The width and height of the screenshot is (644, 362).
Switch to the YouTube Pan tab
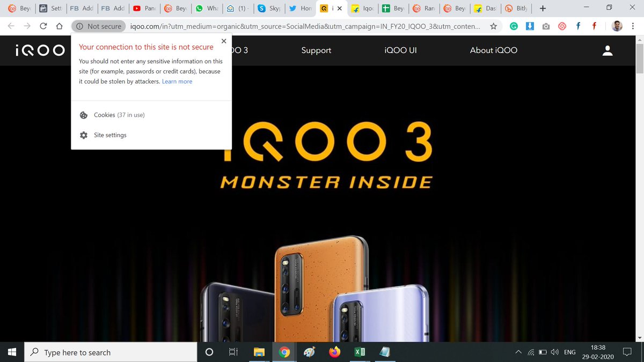click(x=143, y=9)
